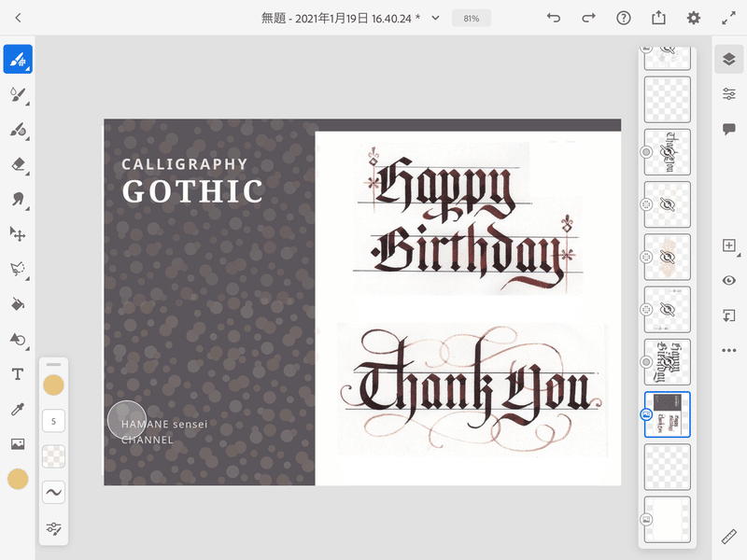The height and width of the screenshot is (560, 747).
Task: Adjust the brush size value 5
Action: [x=53, y=421]
